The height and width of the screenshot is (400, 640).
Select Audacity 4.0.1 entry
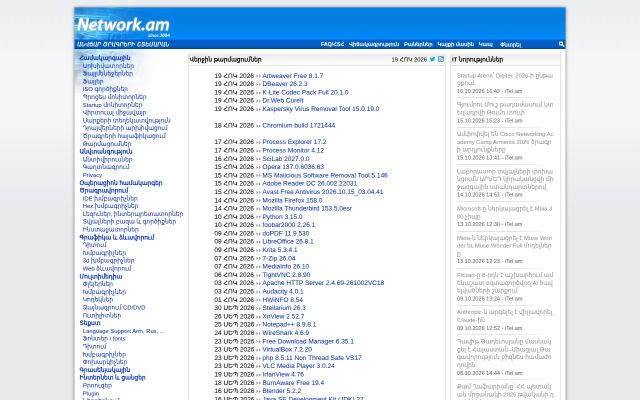283,291
